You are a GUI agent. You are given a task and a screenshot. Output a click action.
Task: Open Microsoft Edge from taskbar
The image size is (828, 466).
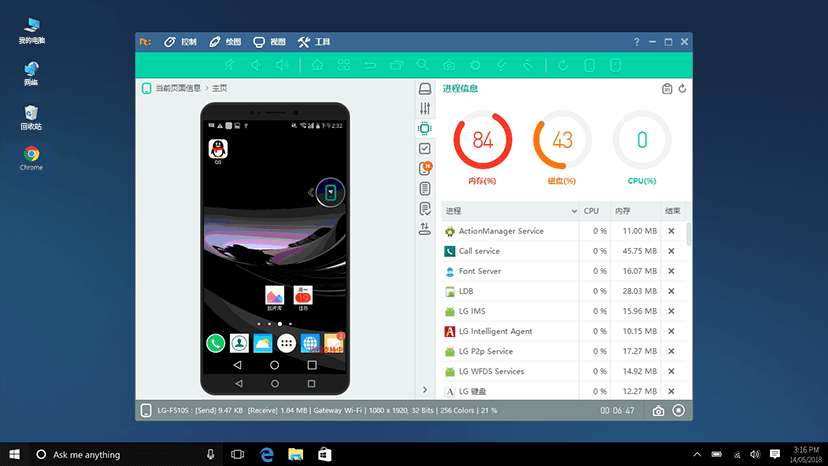pyautogui.click(x=267, y=454)
